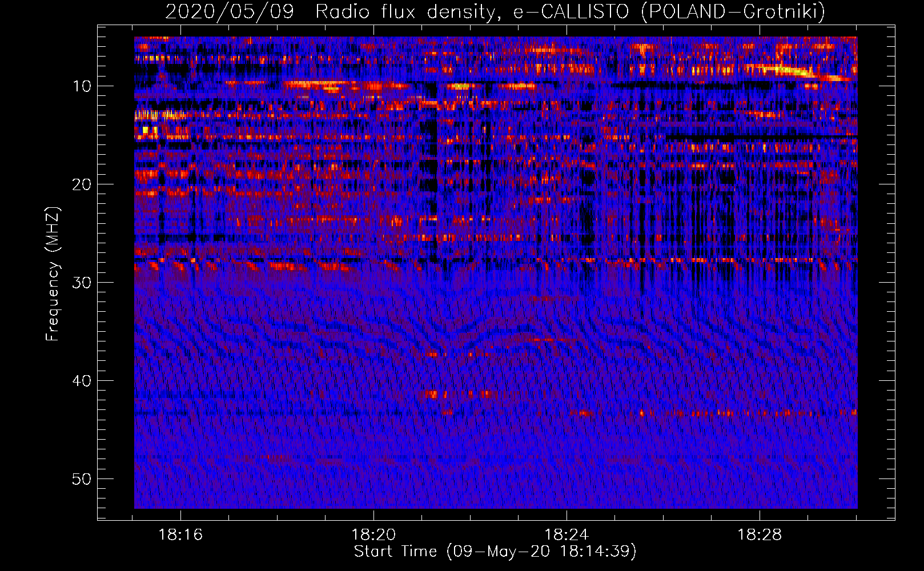924x571 pixels.
Task: Click the 'Start Time (09-May-20 18:14:39)' label
Action: point(495,552)
